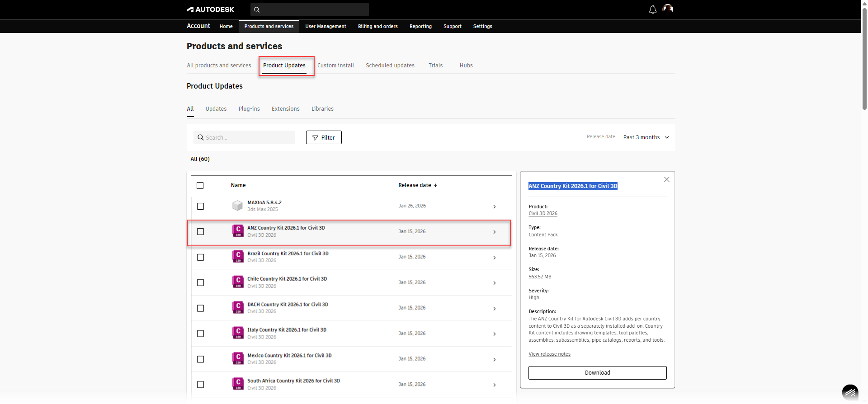Open the user profile avatar

(x=668, y=9)
